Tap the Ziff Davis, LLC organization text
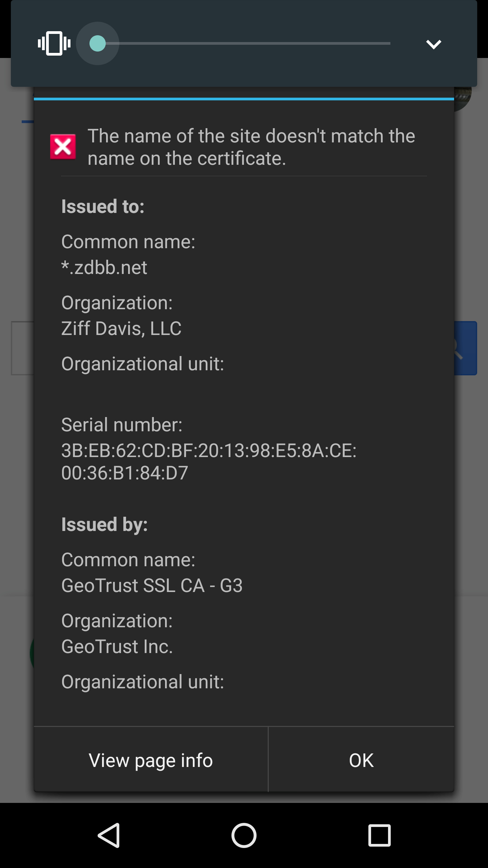Screen dimensions: 488x868 point(121,329)
